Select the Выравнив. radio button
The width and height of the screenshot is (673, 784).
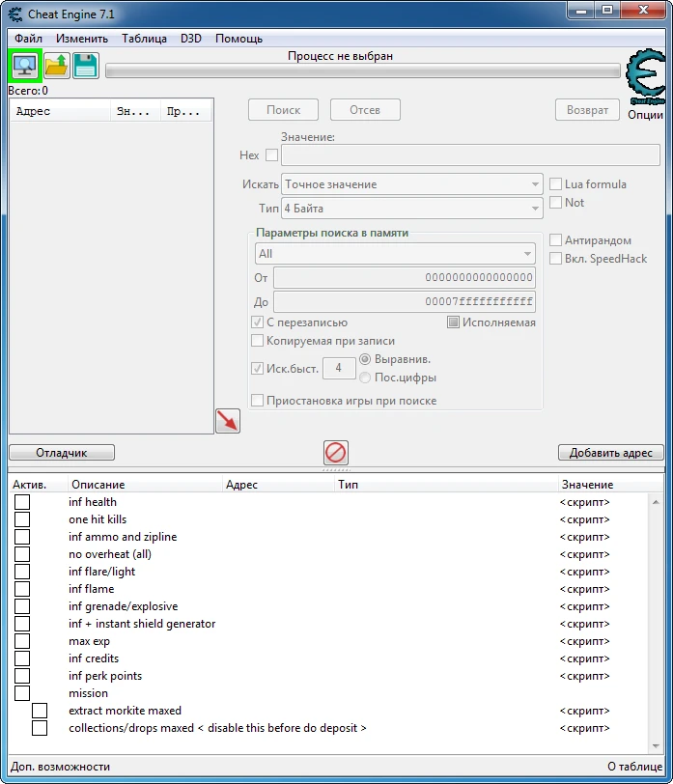(x=365, y=359)
